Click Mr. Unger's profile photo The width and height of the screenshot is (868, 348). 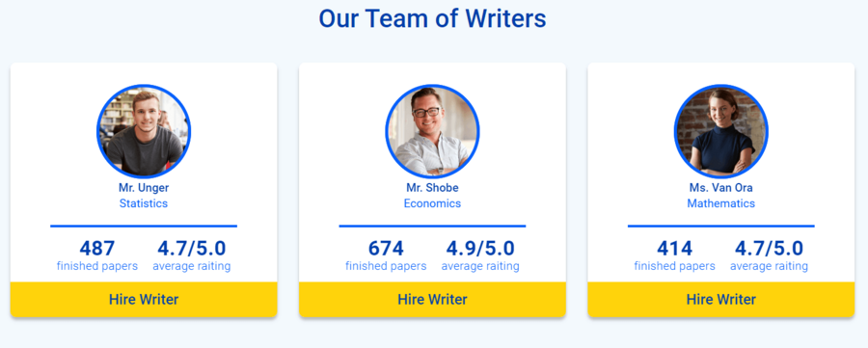click(144, 132)
